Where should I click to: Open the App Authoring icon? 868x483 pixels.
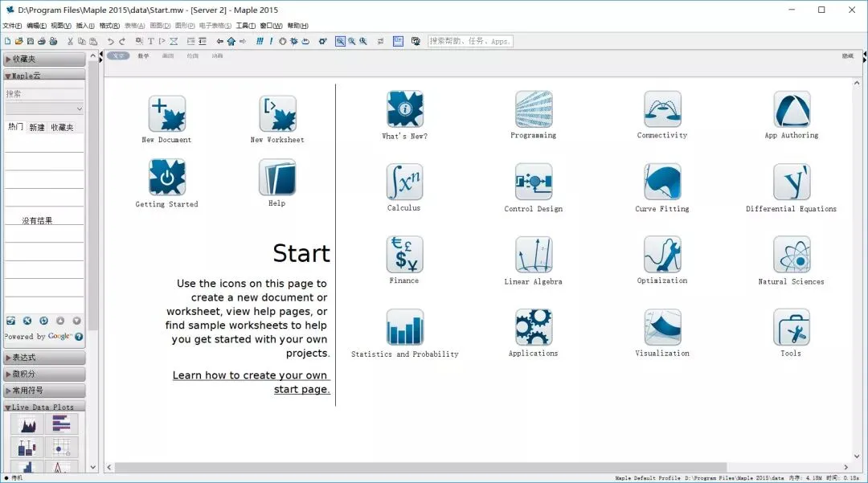coord(792,109)
